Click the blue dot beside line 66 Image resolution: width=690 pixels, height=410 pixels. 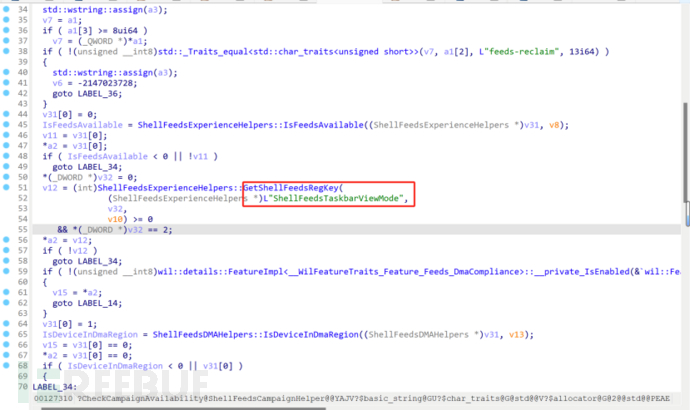6,344
